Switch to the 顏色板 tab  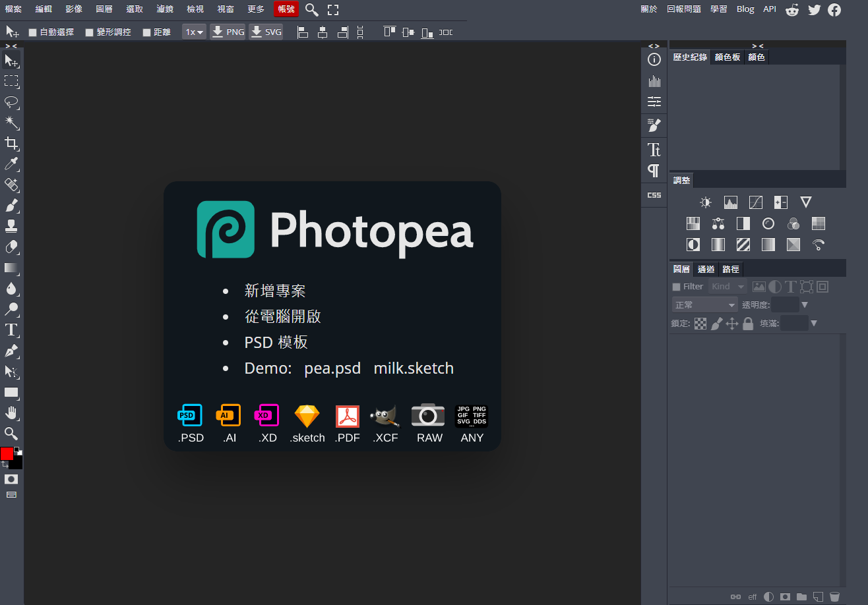(728, 57)
